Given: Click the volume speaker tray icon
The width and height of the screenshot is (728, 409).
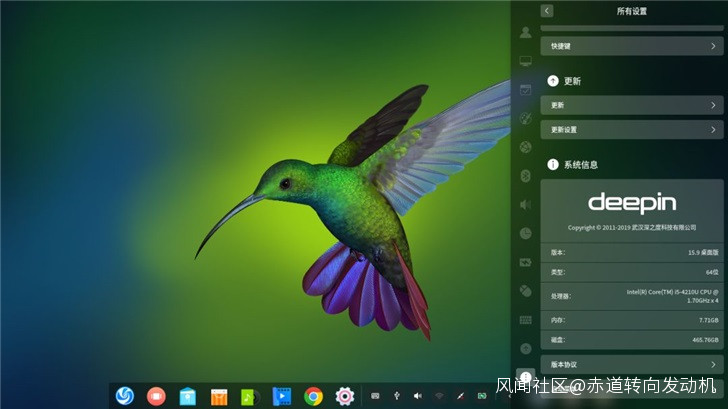Looking at the screenshot, I should [x=418, y=396].
